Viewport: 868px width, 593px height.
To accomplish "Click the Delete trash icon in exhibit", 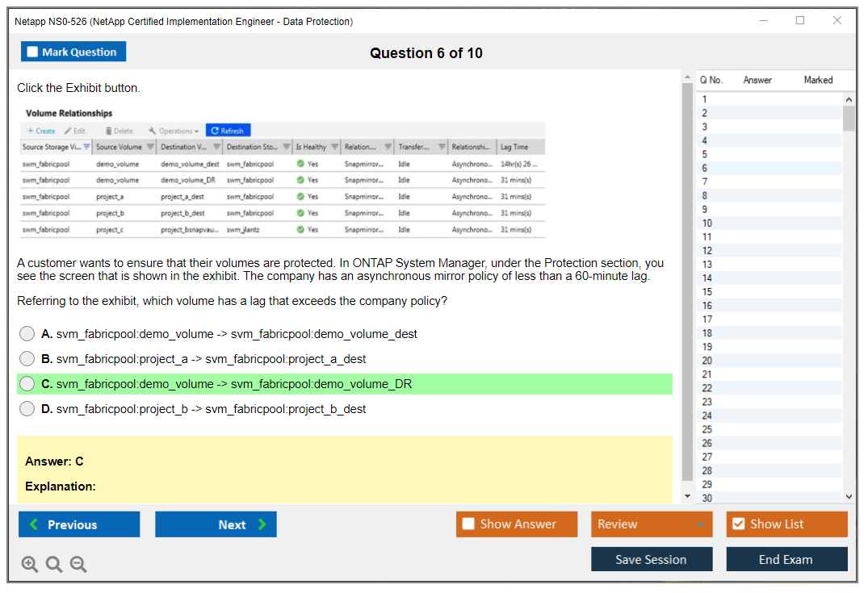I will pos(108,131).
